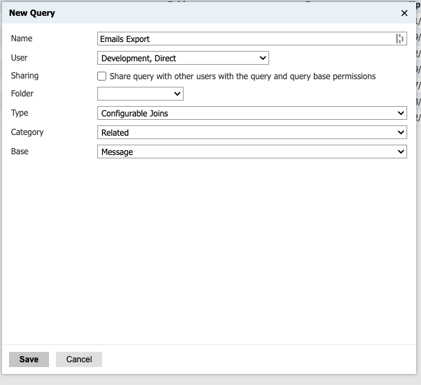The width and height of the screenshot is (421, 385).
Task: Click the Save button
Action: [x=29, y=359]
